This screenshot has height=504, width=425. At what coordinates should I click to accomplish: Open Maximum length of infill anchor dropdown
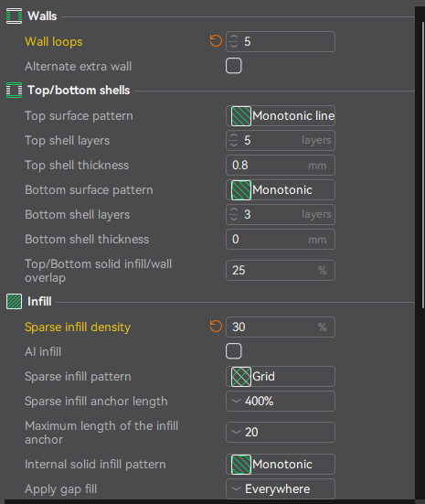pos(281,433)
